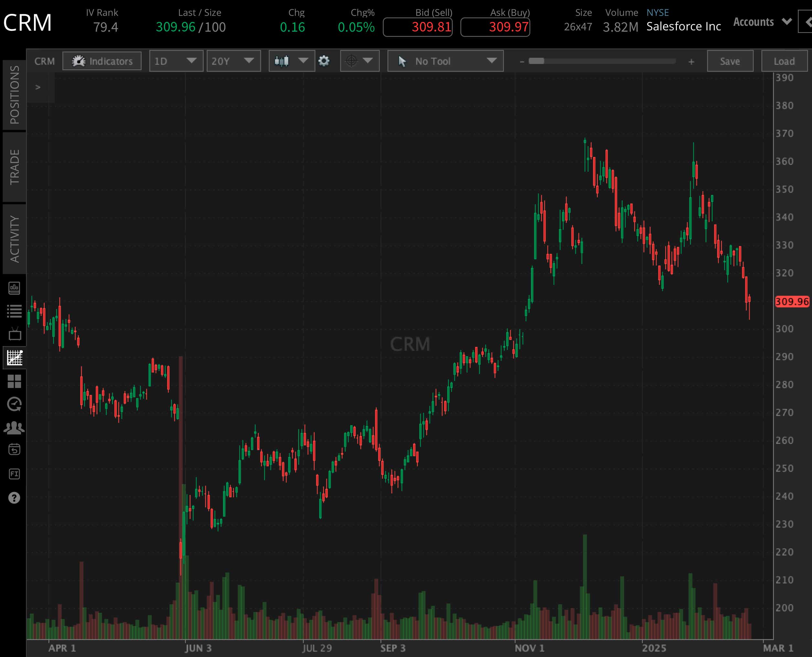This screenshot has height=657, width=812.
Task: Open chart settings via the gear icon
Action: [x=324, y=61]
